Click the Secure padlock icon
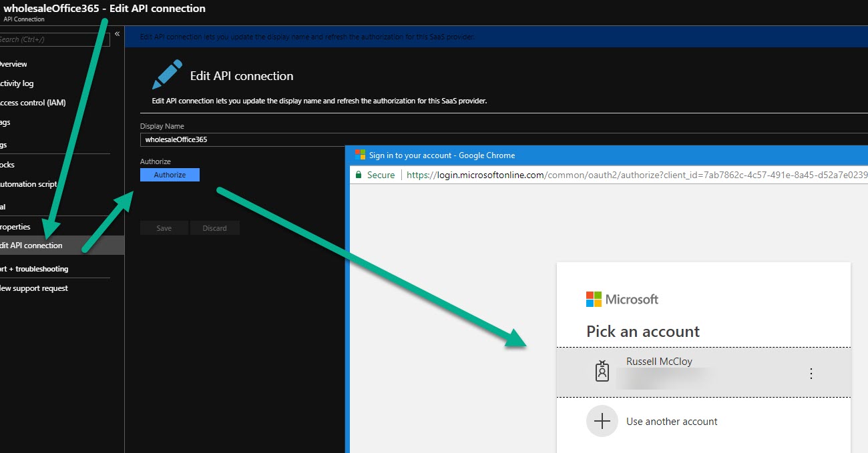Viewport: 868px width, 453px height. [359, 175]
